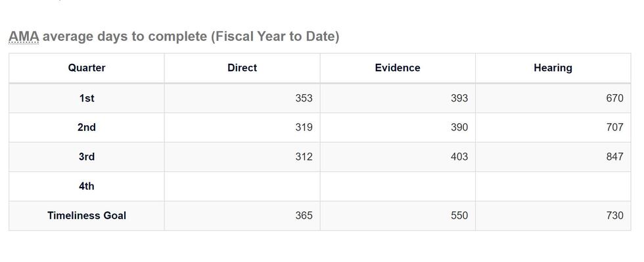Click the 3rd quarter row label
The width and height of the screenshot is (644, 262).
coord(87,157)
